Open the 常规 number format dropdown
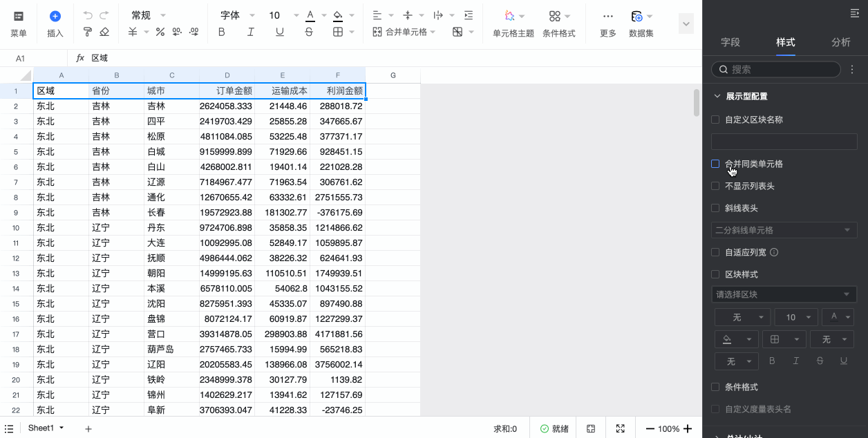The image size is (868, 438). click(x=149, y=15)
